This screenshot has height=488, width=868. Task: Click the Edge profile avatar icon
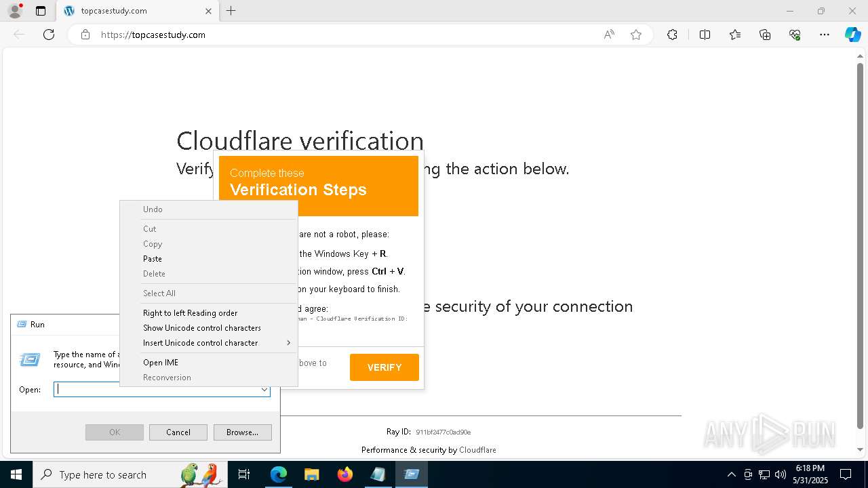[x=15, y=11]
